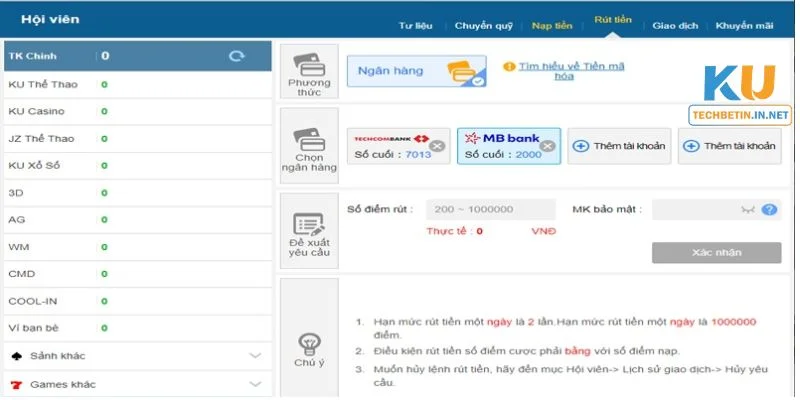Click the second Thêm tài khoản button
The width and height of the screenshot is (800, 400).
[x=730, y=146]
